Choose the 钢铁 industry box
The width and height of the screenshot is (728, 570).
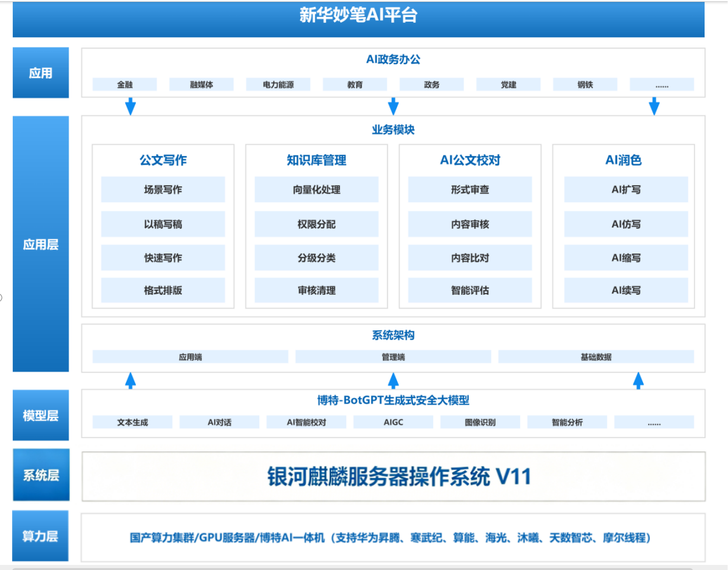(x=585, y=84)
